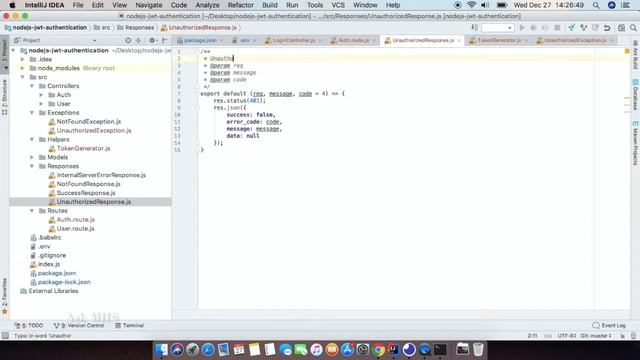Open the Maven Projects side panel
The width and height of the screenshot is (640, 360).
pyautogui.click(x=635, y=143)
